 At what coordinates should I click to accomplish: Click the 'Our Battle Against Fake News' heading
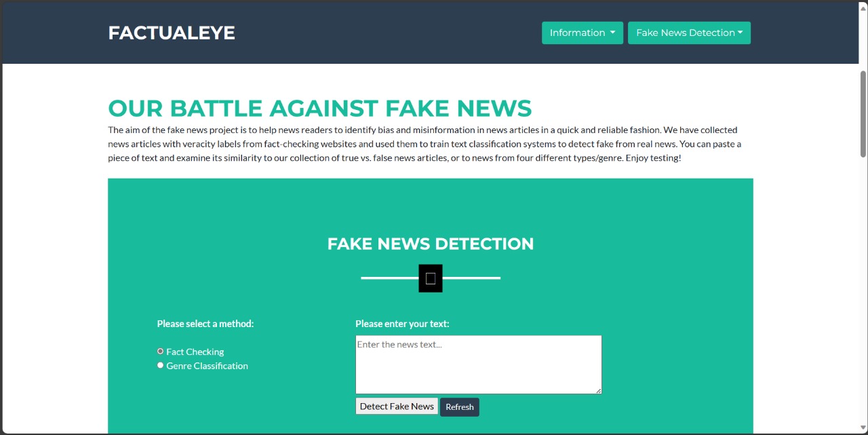pos(319,108)
